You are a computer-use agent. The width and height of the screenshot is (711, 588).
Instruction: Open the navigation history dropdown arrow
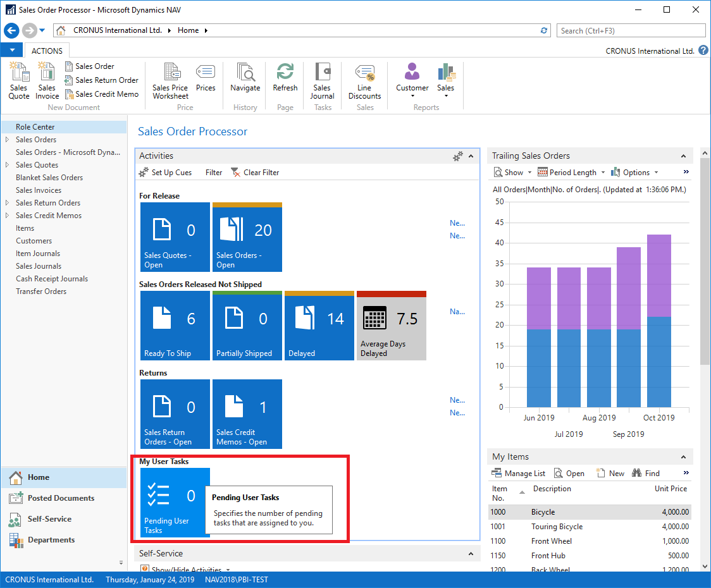pos(42,30)
